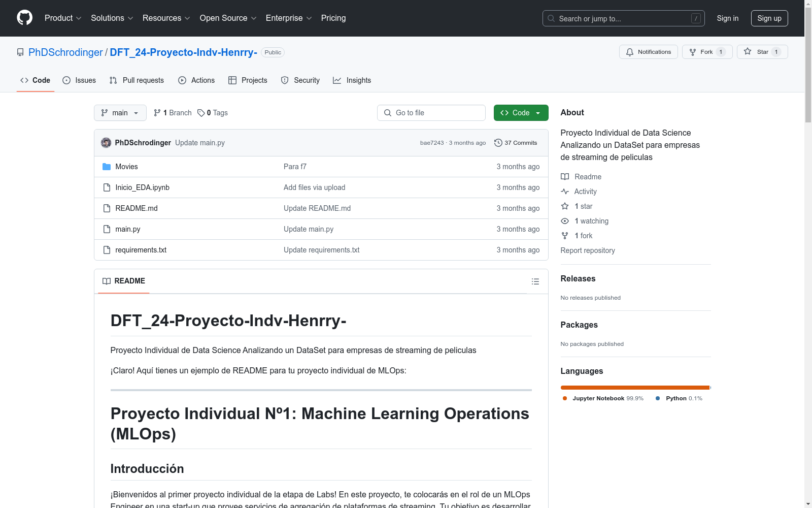The width and height of the screenshot is (812, 508).
Task: Click the PhDSchrodinger avatar in commit row
Action: (106, 143)
